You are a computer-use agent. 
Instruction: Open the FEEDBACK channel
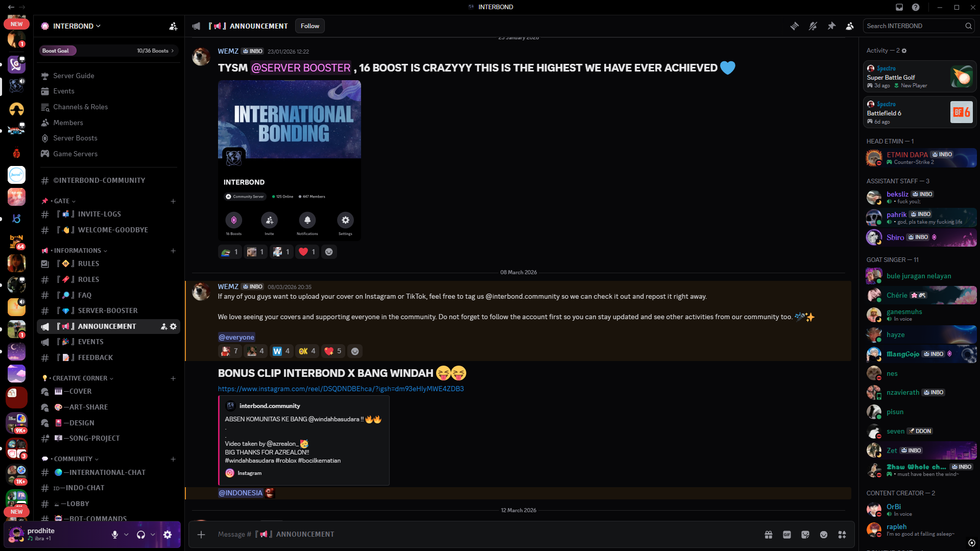coord(109,357)
